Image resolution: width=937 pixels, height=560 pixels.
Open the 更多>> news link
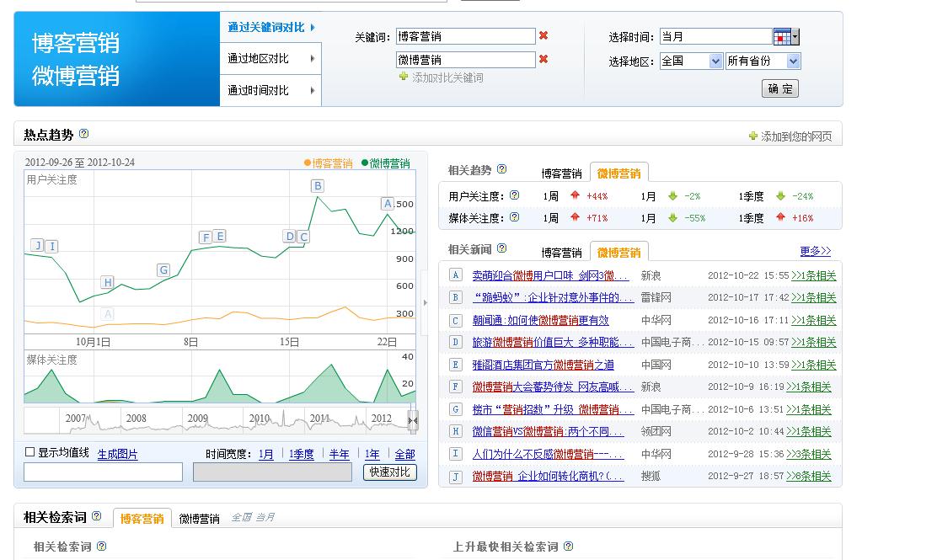click(815, 251)
